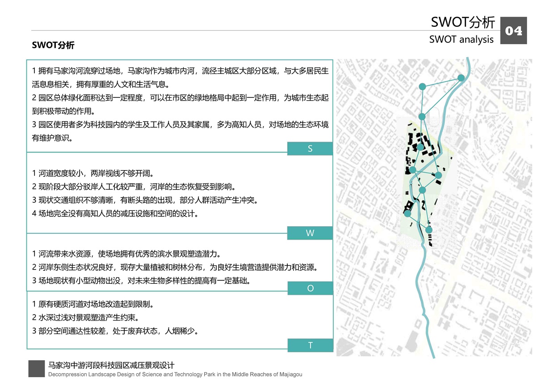Click the topmost-right teal node on the map
Screen dimensions: 554x392
[x=461, y=78]
